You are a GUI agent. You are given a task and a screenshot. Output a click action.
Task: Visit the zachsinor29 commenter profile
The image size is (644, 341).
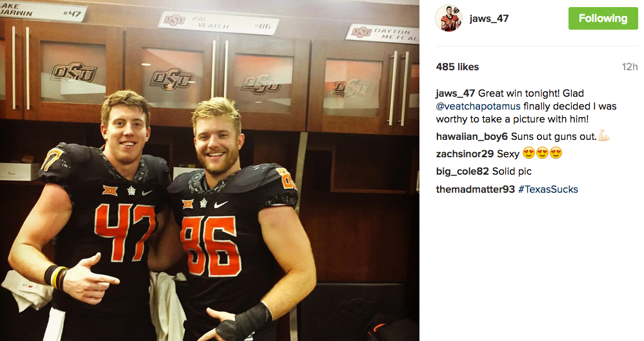point(465,154)
